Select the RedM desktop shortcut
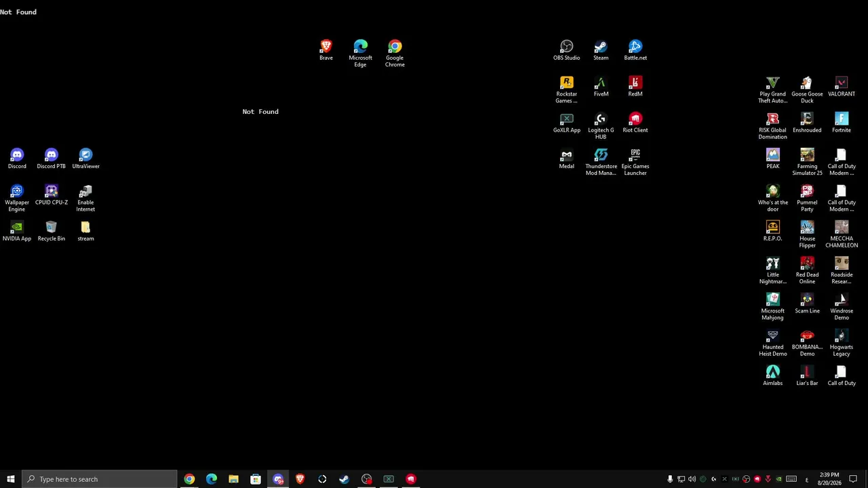Image resolution: width=868 pixels, height=488 pixels. (635, 86)
